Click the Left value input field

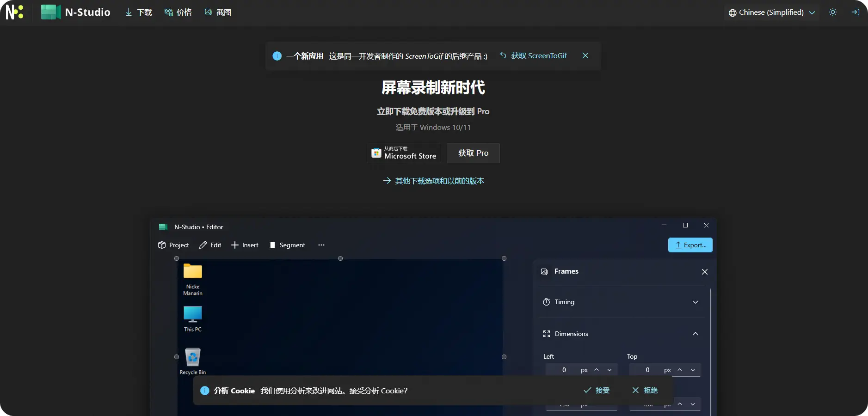pos(564,370)
